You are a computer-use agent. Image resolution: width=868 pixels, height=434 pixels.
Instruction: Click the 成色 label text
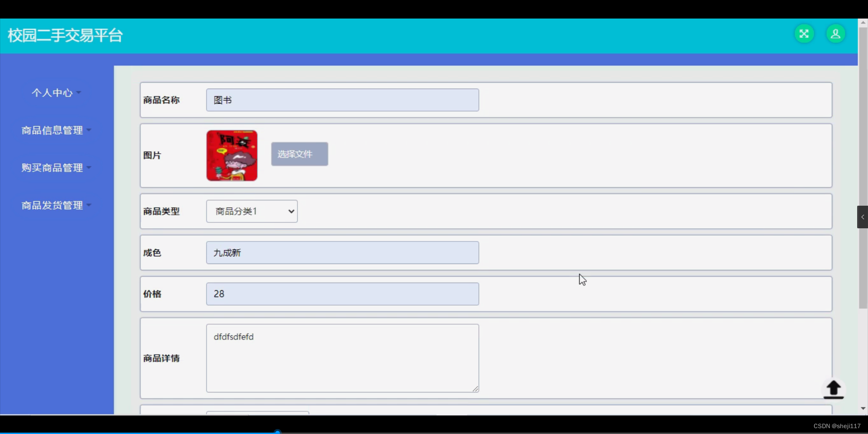(152, 253)
